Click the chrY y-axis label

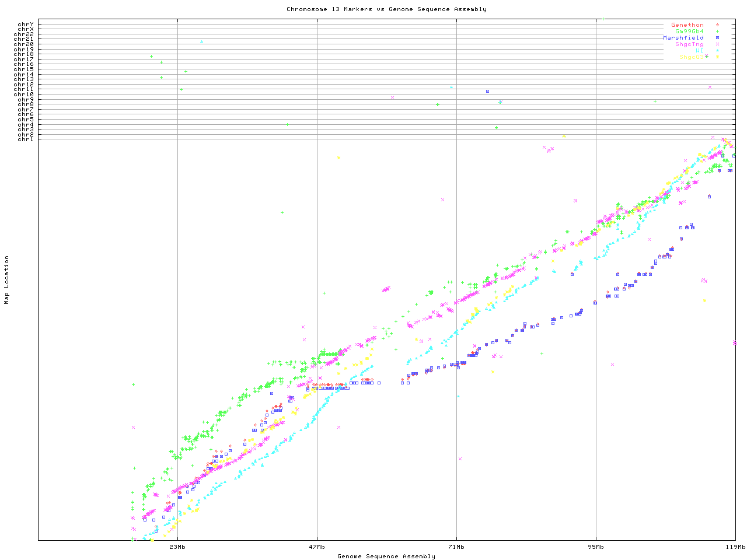point(26,24)
